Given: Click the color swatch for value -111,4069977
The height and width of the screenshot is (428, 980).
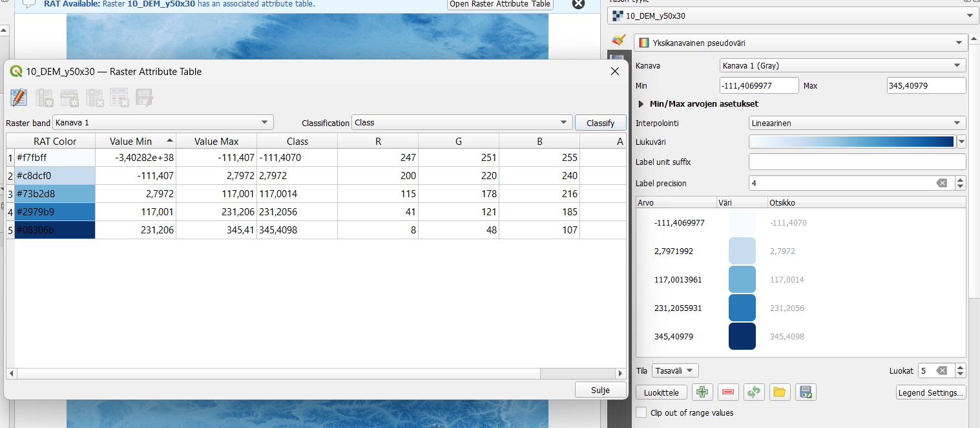Looking at the screenshot, I should tap(742, 222).
